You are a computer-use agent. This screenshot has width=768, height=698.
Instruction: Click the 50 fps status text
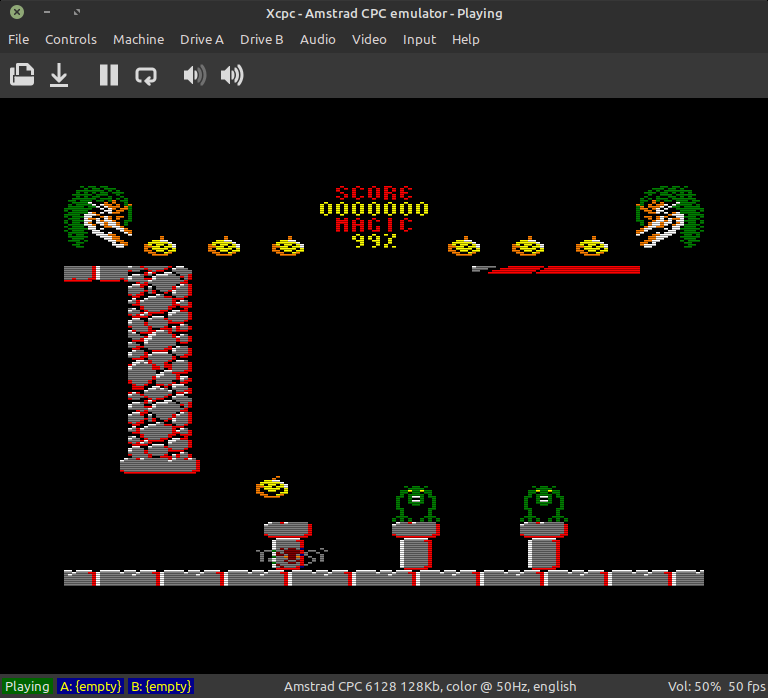coord(747,686)
